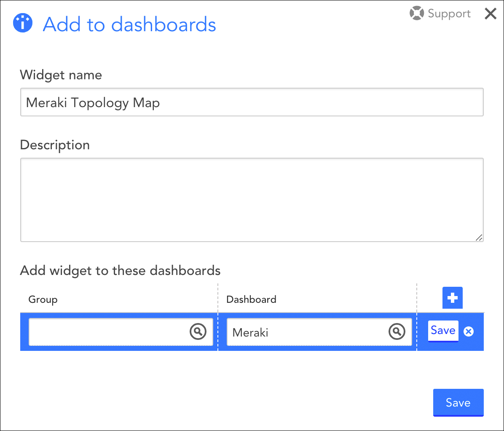Grab the Description box resize handle

[x=479, y=238]
